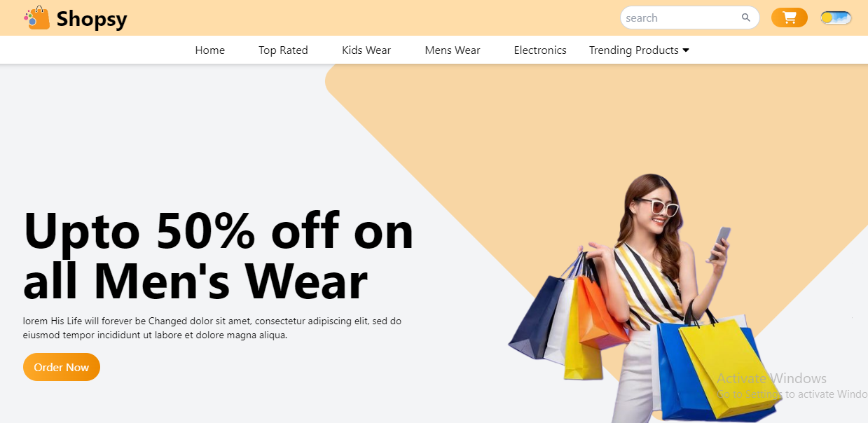The width and height of the screenshot is (868, 423).
Task: Click the Shopsy shopping bag logo icon
Action: click(x=37, y=18)
